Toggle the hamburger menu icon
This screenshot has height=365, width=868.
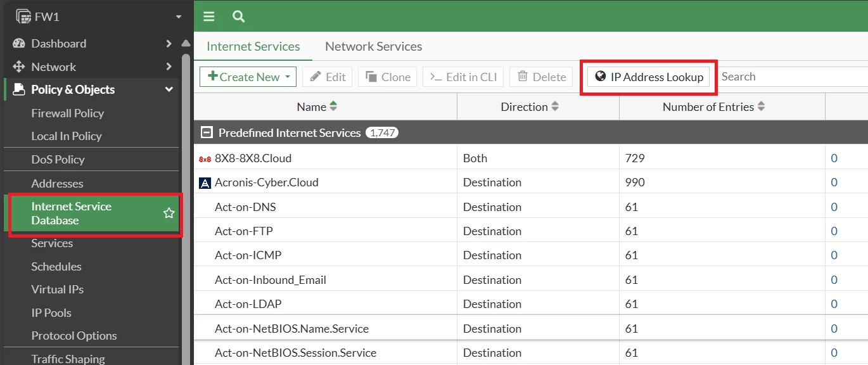209,16
